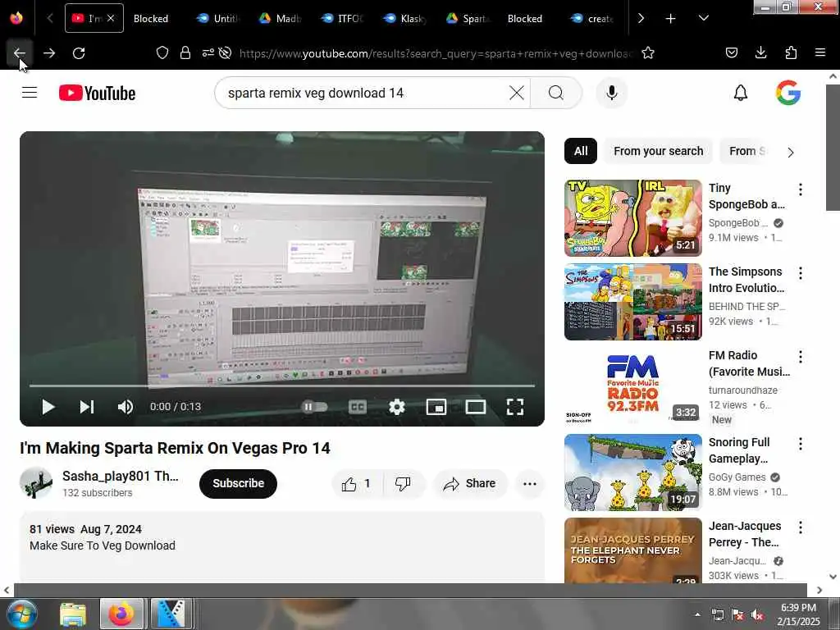Enter full screen video mode
840x630 pixels.
515,407
